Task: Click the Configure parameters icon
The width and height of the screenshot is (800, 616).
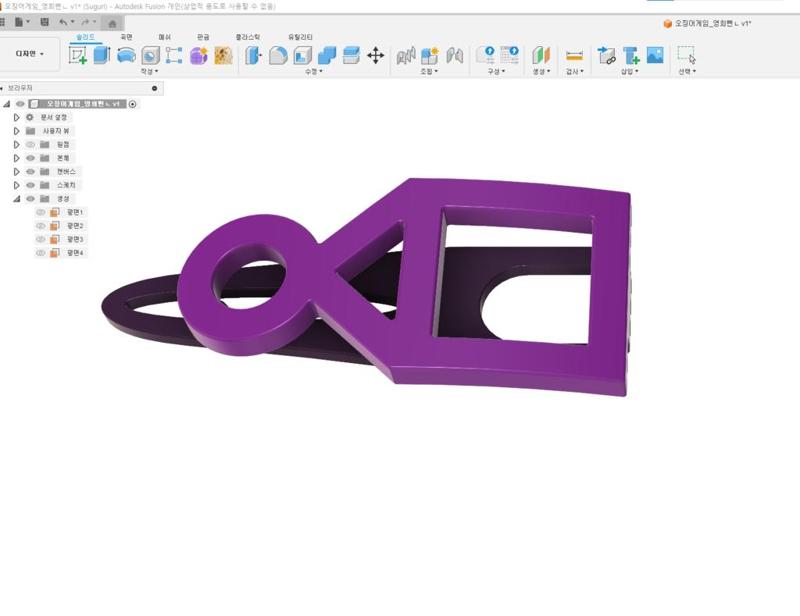Action: point(485,55)
